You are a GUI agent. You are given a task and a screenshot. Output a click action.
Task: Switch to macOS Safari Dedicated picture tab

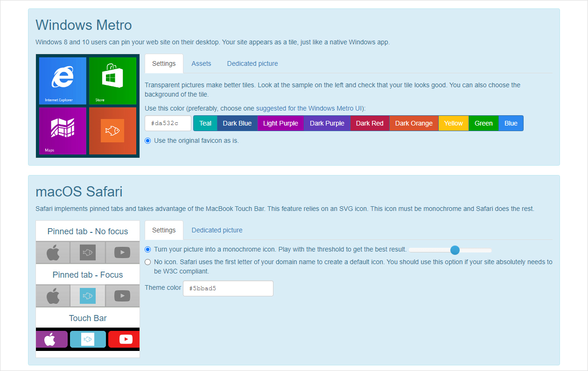click(x=217, y=230)
